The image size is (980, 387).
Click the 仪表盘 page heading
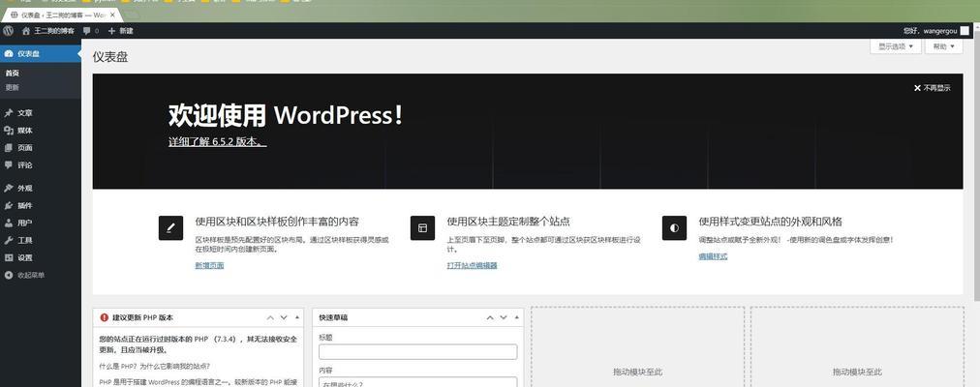point(110,57)
